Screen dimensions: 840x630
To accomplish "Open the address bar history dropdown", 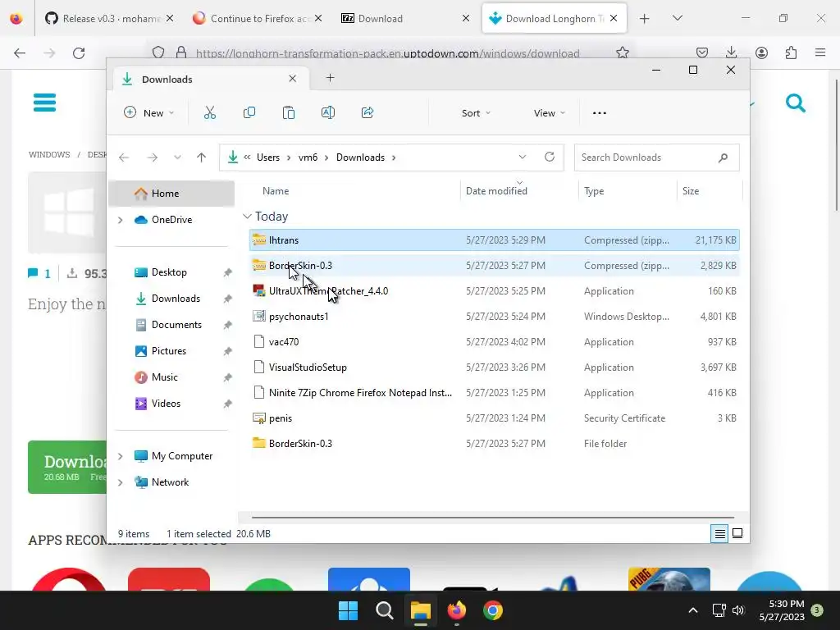I will (523, 157).
